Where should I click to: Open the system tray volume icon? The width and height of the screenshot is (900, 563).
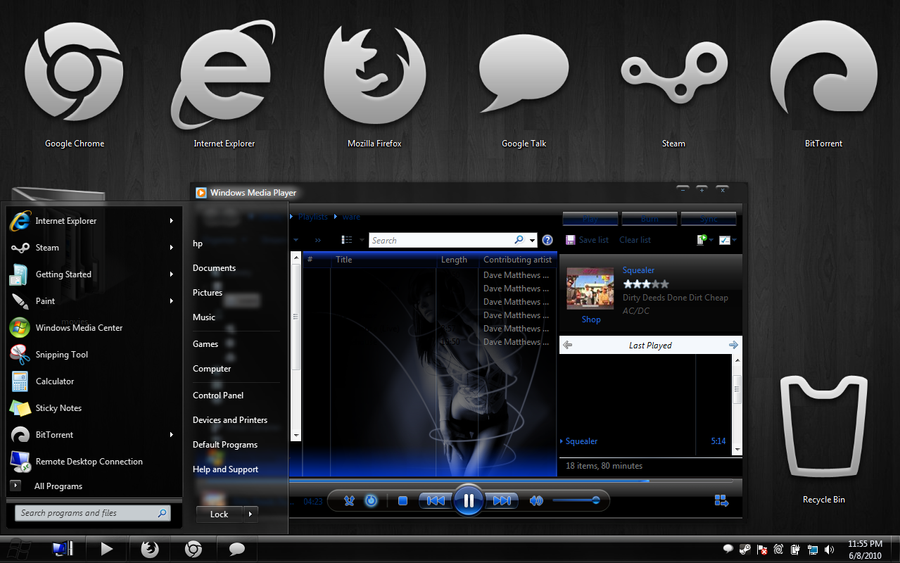coord(829,550)
